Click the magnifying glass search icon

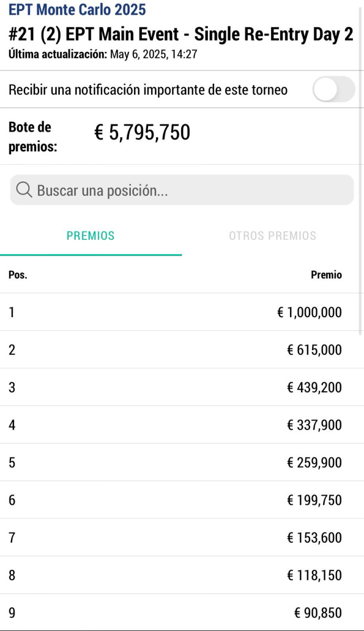click(x=24, y=190)
